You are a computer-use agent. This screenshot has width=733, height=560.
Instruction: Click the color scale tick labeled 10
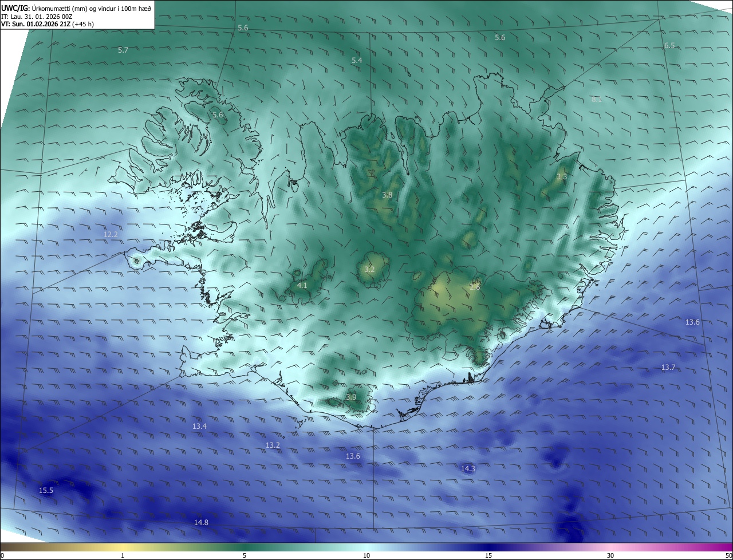pyautogui.click(x=366, y=555)
